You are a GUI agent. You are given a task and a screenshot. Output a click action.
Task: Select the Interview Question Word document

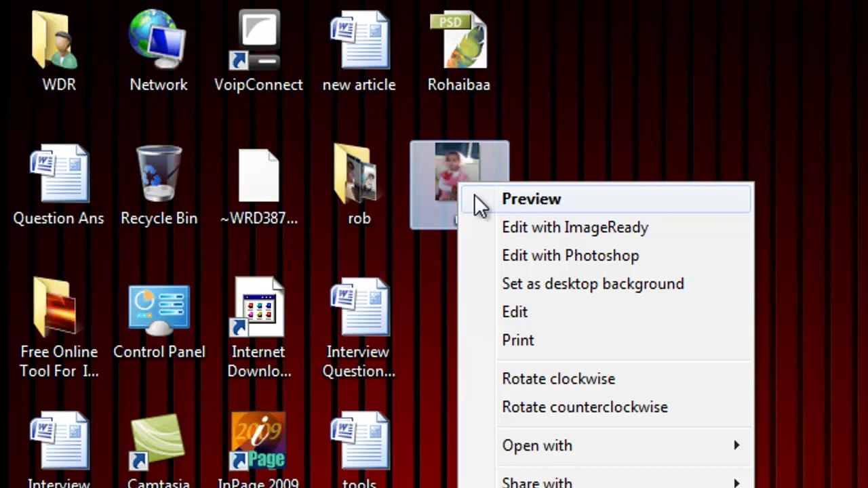click(359, 307)
